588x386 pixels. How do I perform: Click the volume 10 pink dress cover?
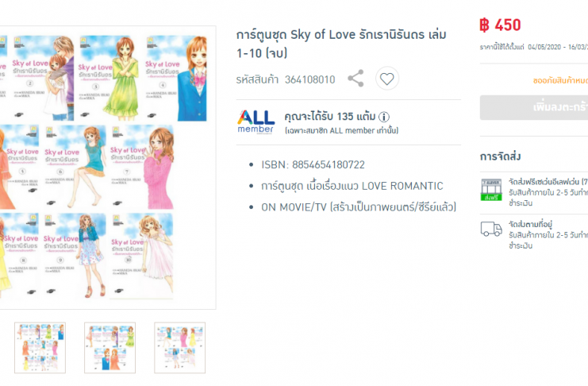tap(141, 256)
